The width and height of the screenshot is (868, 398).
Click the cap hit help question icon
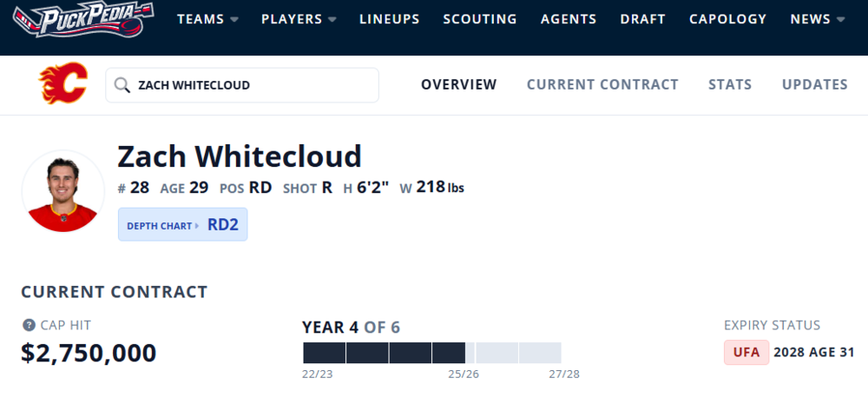point(29,326)
